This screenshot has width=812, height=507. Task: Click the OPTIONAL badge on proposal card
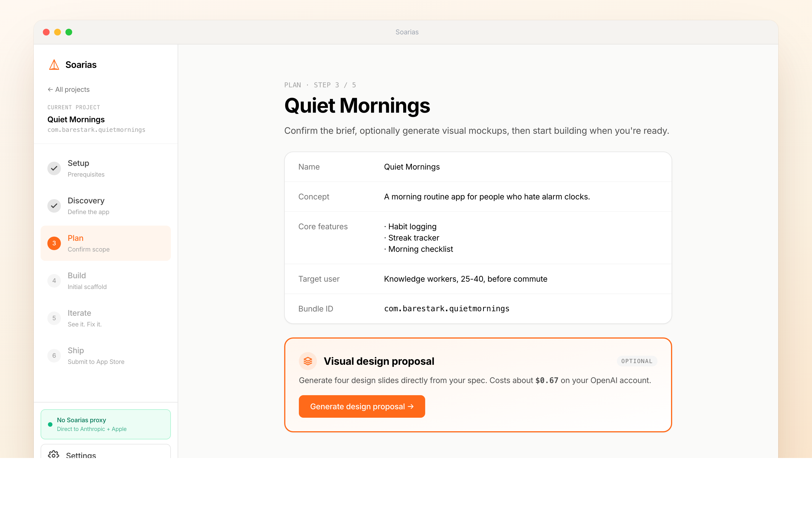(637, 361)
